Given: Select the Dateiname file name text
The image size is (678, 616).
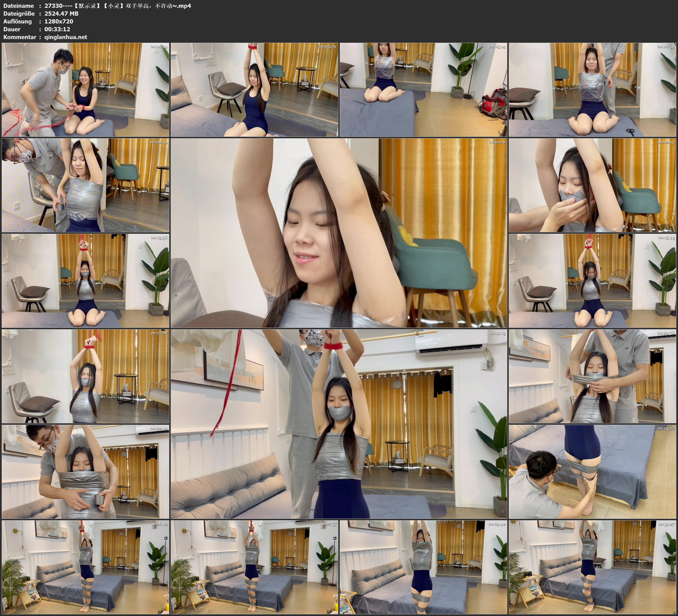Looking at the screenshot, I should (118, 6).
